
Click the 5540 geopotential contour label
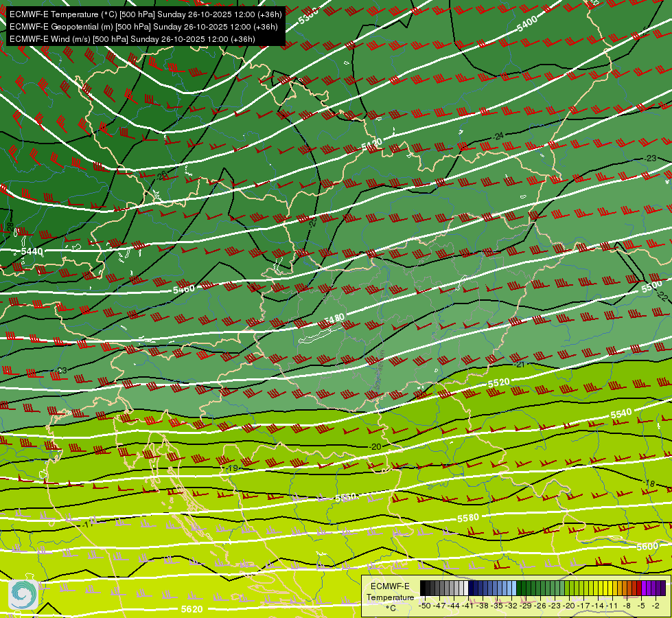[x=621, y=413]
